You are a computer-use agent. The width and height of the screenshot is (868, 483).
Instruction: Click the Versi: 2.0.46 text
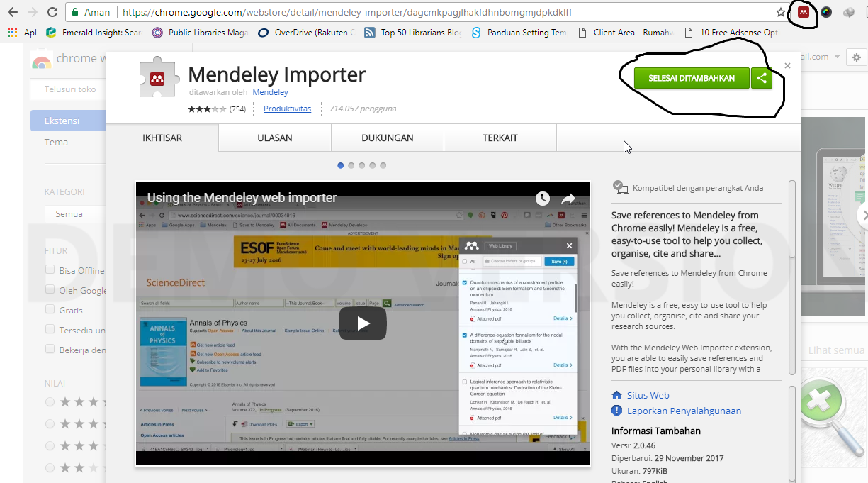coord(633,445)
